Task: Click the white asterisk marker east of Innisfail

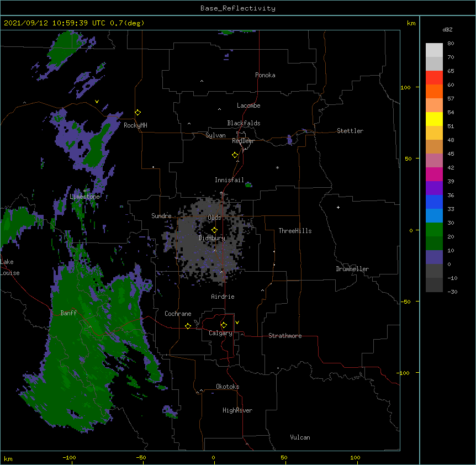Action: pyautogui.click(x=277, y=167)
